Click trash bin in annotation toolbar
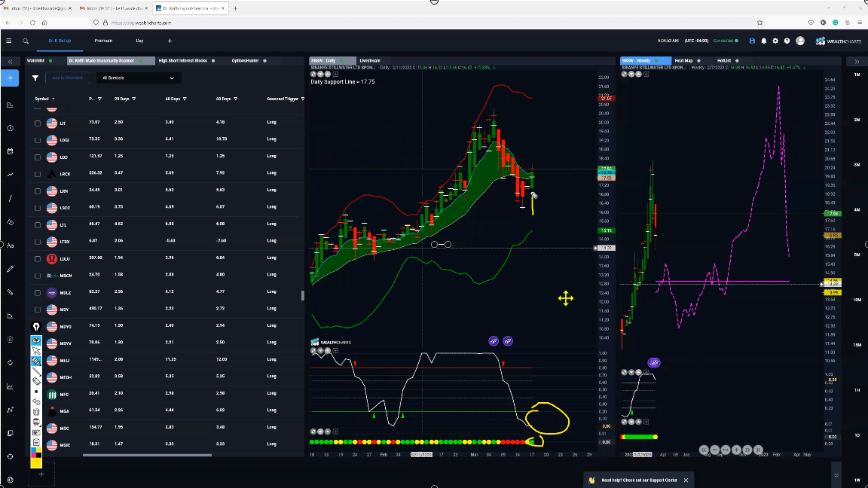Screen dimensions: 868x488 pos(36,412)
